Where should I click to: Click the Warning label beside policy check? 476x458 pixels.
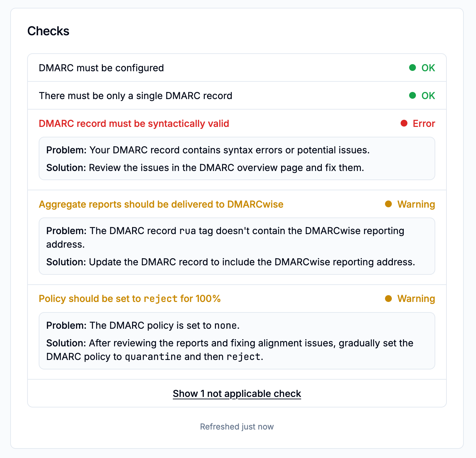tap(416, 299)
